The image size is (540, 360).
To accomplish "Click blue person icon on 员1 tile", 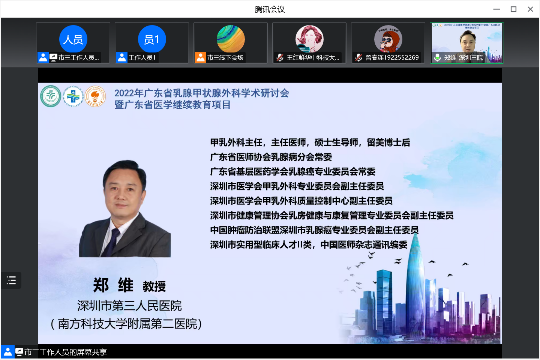I will pyautogui.click(x=122, y=57).
